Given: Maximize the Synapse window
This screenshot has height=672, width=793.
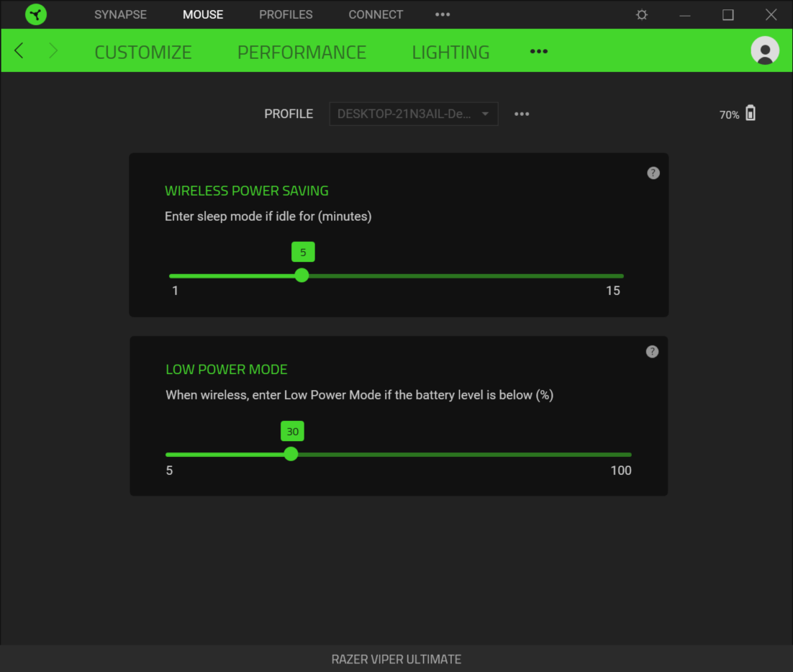Looking at the screenshot, I should click(728, 15).
